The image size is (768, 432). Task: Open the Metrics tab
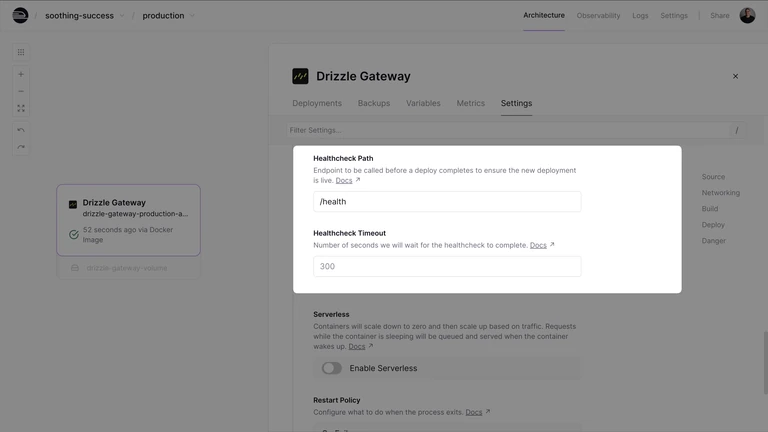pyautogui.click(x=471, y=103)
